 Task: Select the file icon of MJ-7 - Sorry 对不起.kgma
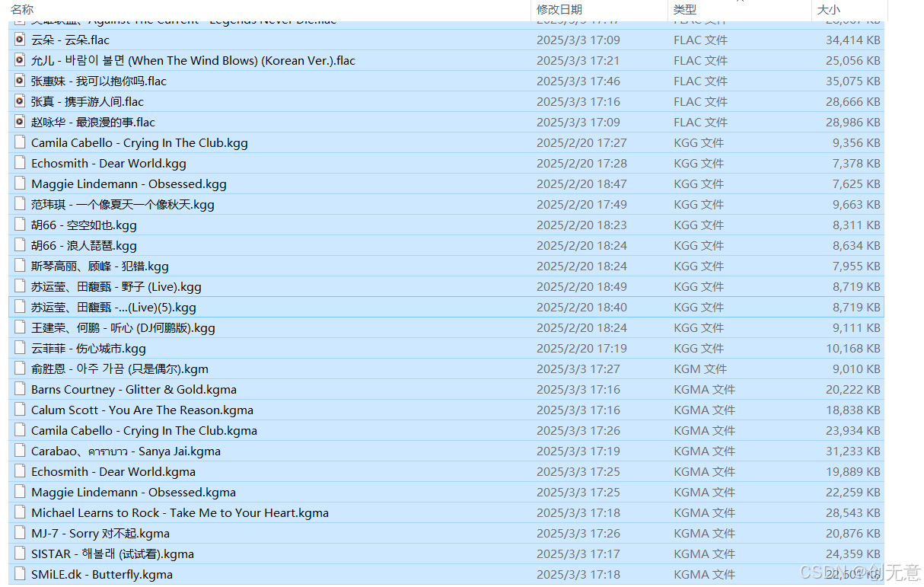20,533
